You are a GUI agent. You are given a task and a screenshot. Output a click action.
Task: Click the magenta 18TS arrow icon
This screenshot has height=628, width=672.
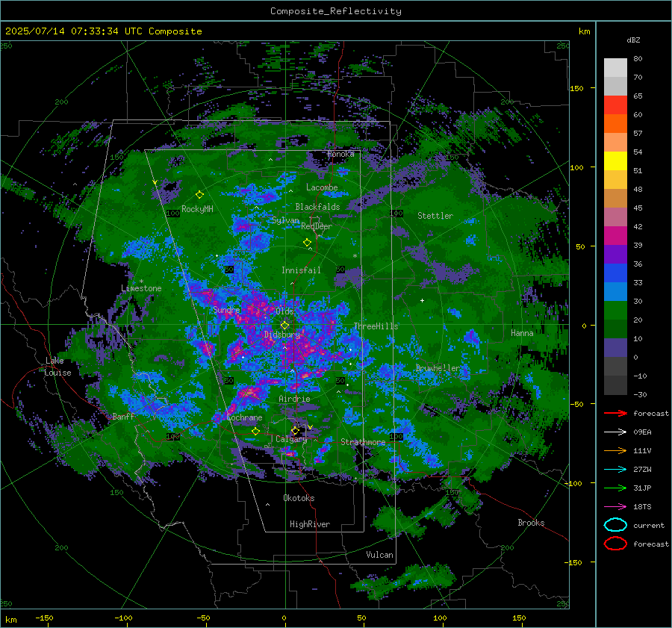point(615,507)
